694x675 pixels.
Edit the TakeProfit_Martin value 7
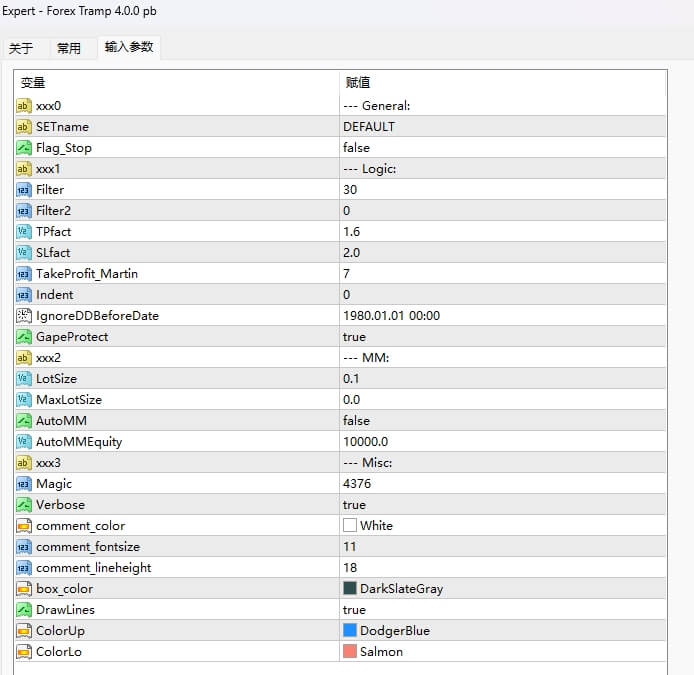tap(502, 274)
